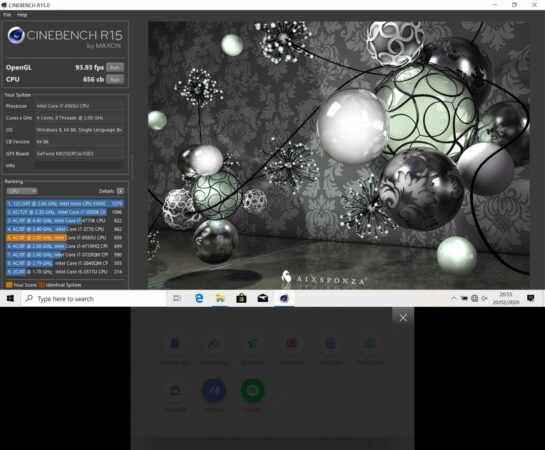This screenshot has height=450, width=545.
Task: Select ranking row 1, Intel Xeon CPU 1279
Action: coord(65,203)
